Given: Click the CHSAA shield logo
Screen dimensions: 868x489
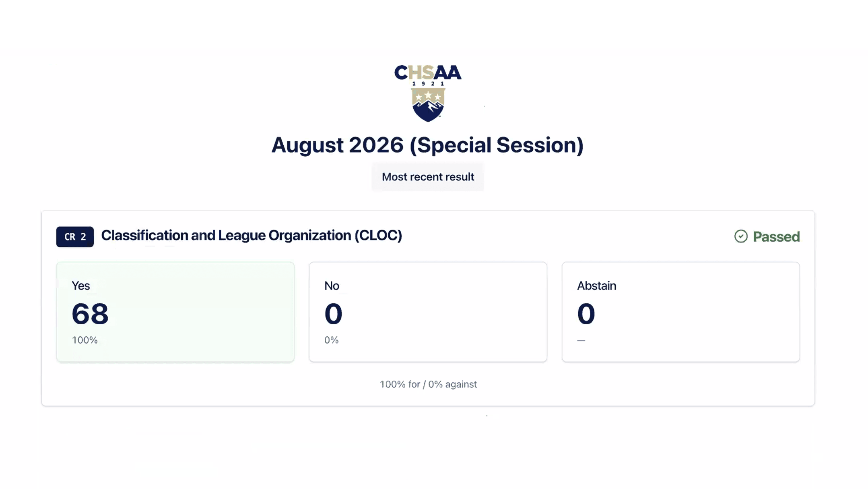Looking at the screenshot, I should (x=428, y=105).
